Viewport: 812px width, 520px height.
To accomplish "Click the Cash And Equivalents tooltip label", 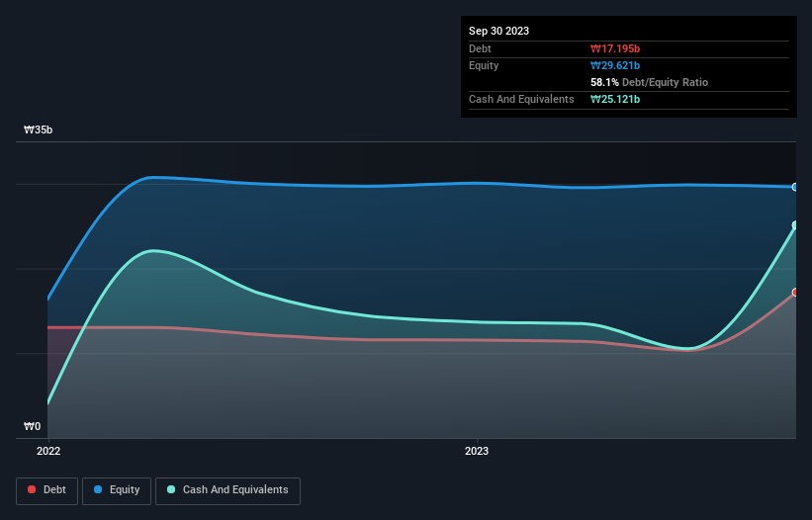I will pos(521,99).
